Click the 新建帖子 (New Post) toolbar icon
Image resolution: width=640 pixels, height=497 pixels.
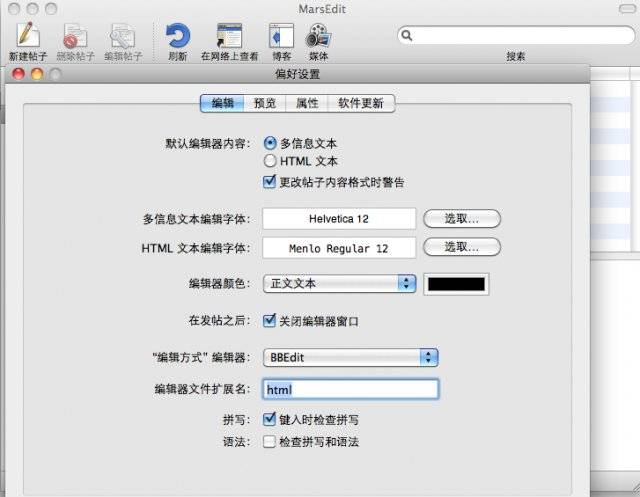(28, 36)
